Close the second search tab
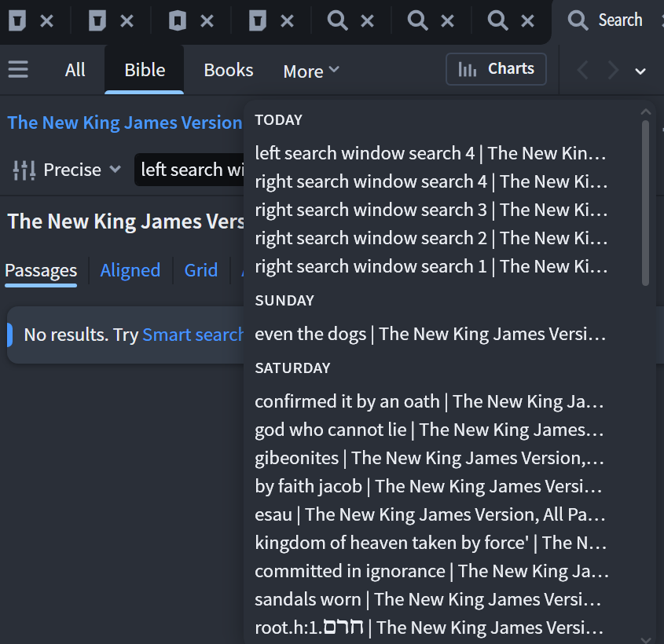The image size is (664, 644). [x=447, y=20]
